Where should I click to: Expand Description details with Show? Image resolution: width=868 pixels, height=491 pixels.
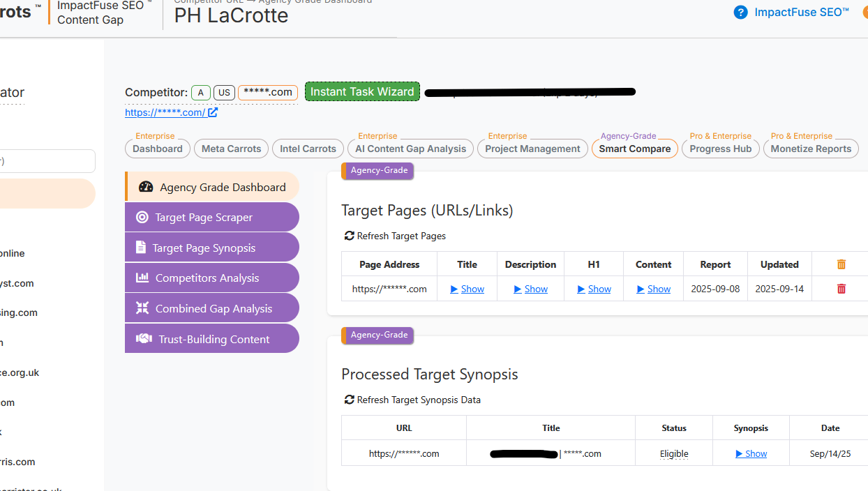[531, 289]
